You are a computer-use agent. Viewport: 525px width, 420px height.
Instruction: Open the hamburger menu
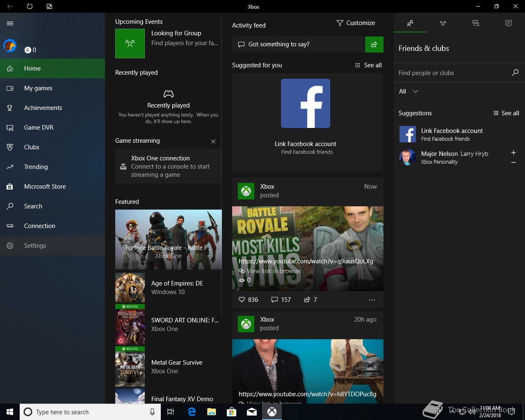tap(10, 23)
